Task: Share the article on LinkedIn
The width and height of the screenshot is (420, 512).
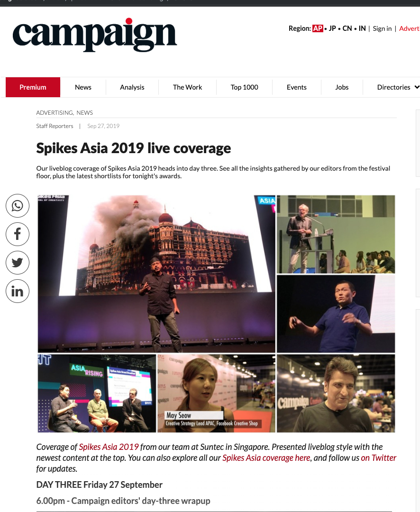Action: 17,291
